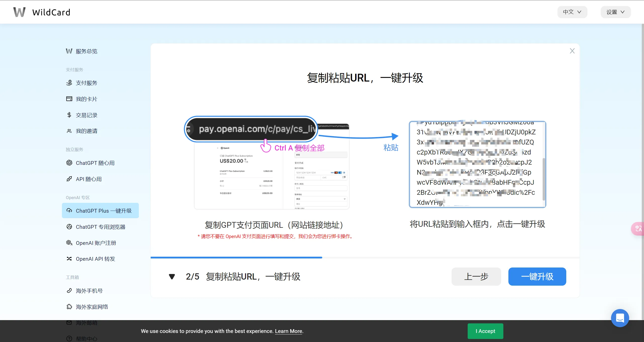Click the step progress bar
The image size is (644, 342).
365,257
